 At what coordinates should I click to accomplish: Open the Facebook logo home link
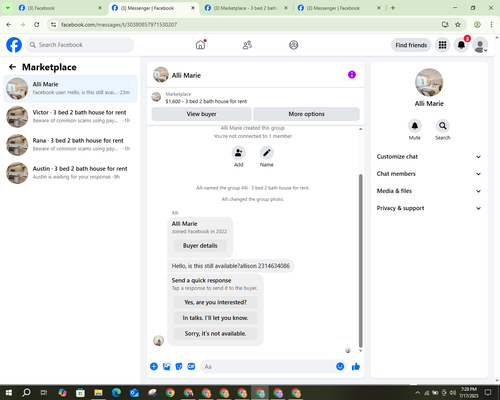14,45
